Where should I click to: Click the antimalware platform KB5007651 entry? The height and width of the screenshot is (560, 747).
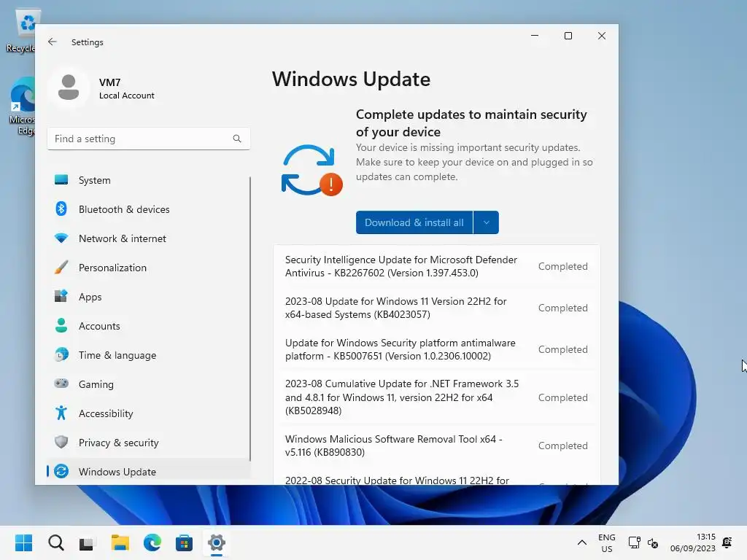436,349
